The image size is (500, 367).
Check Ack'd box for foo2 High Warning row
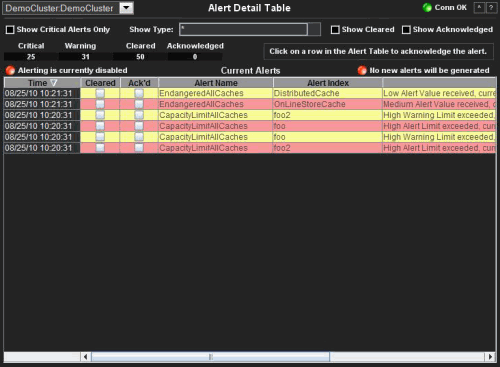[139, 115]
